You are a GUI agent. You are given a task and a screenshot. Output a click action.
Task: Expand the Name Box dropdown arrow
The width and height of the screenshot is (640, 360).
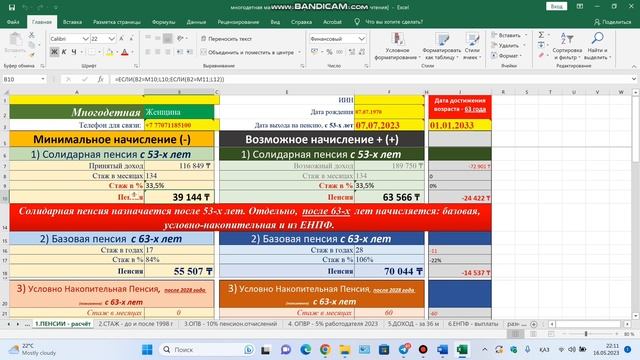43,79
